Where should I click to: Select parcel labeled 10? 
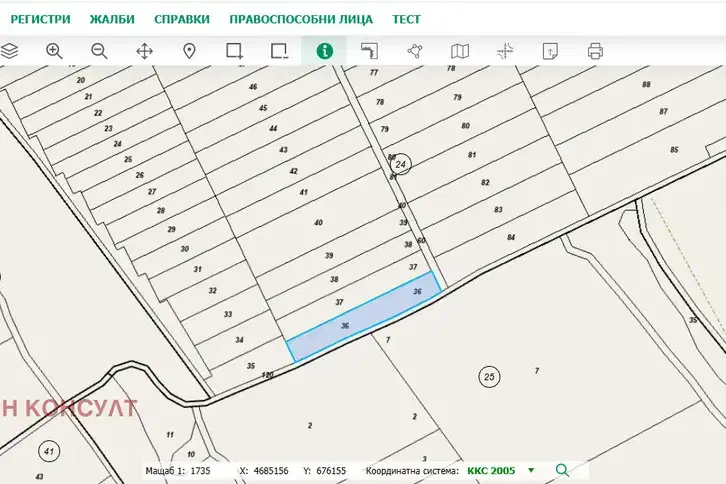click(x=191, y=454)
